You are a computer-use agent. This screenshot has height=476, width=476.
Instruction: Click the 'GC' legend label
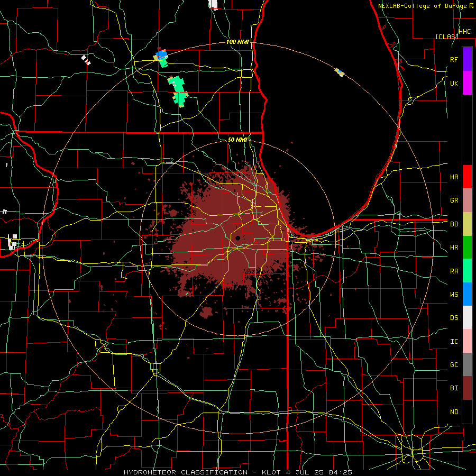coord(454,364)
